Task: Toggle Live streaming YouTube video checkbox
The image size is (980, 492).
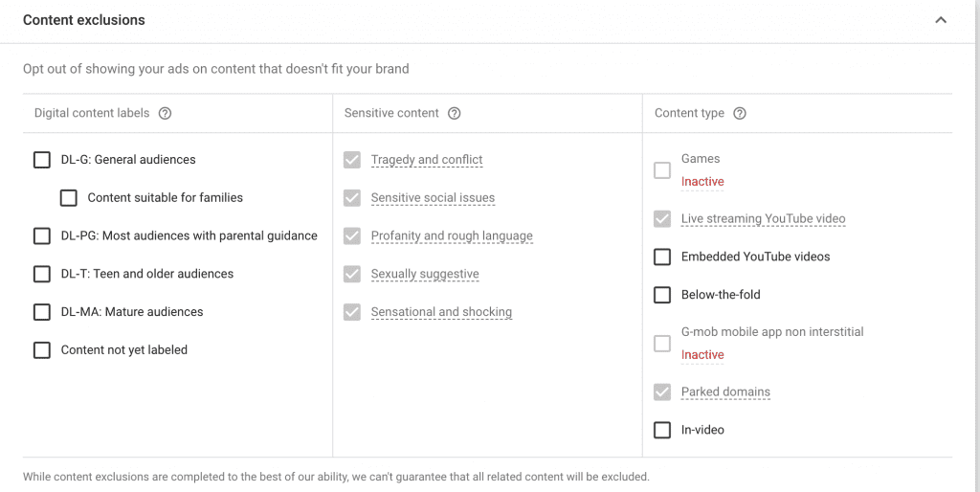Action: (662, 219)
